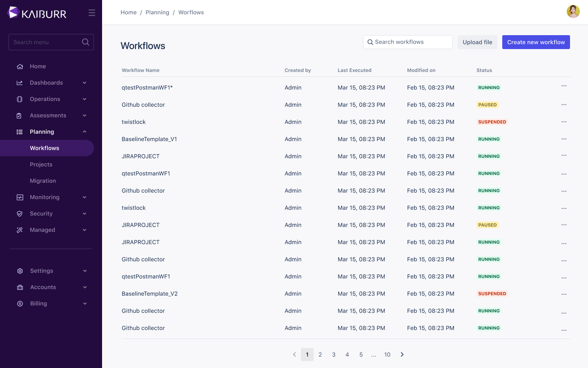Click the hamburger menu collapse icon
The width and height of the screenshot is (588, 368).
pos(92,13)
